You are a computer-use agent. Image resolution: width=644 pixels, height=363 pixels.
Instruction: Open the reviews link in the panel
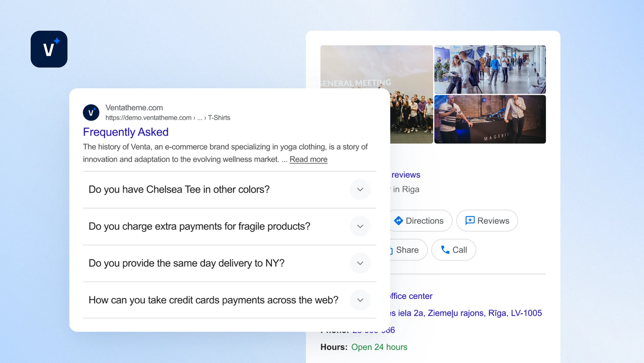coord(406,175)
